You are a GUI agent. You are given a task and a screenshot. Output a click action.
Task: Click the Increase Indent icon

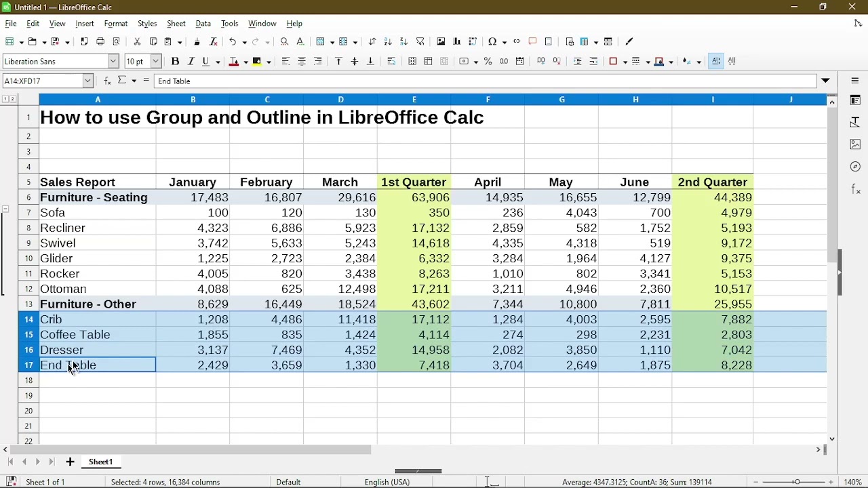[x=578, y=62]
